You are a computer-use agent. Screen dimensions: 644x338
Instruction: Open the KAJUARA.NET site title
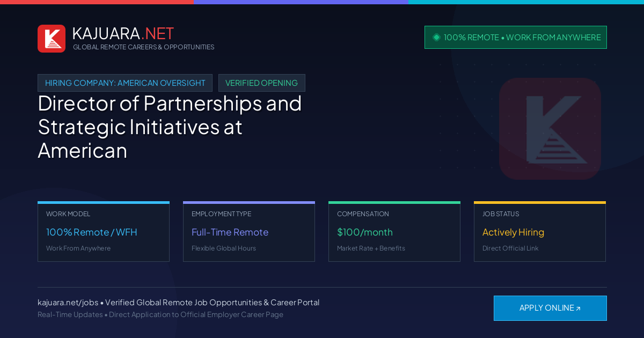pos(123,33)
